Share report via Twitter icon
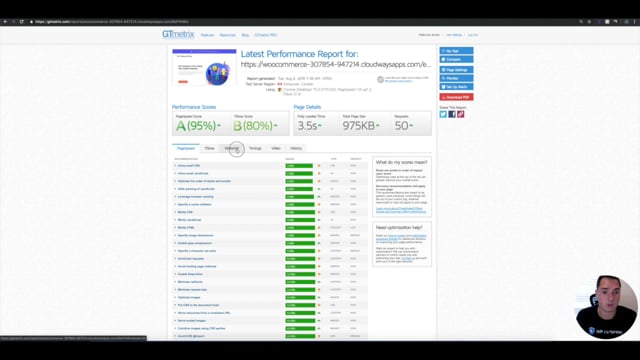640x360 pixels. click(x=443, y=114)
